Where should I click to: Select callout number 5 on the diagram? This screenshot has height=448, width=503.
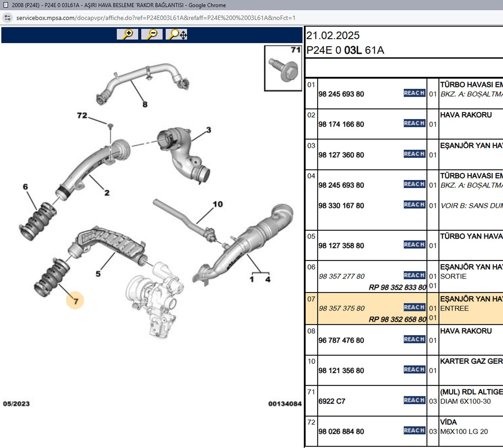[98, 274]
